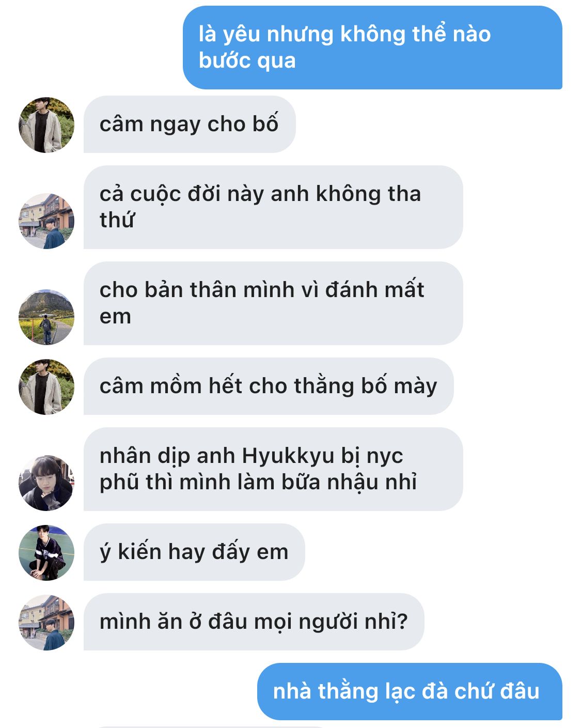The height and width of the screenshot is (728, 581).
Task: Tap the partially visible bubble at the bottom
Action: [x=212, y=726]
